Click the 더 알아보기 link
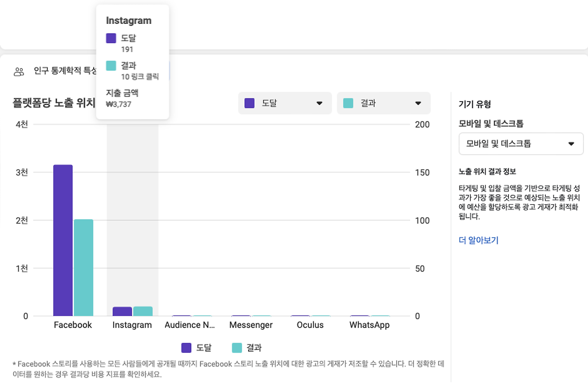The image size is (588, 385). (478, 240)
